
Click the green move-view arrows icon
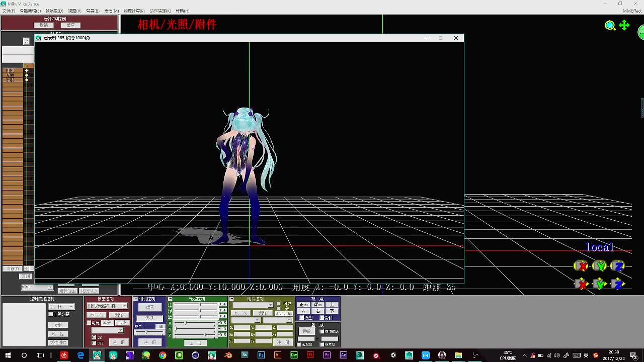click(x=624, y=25)
